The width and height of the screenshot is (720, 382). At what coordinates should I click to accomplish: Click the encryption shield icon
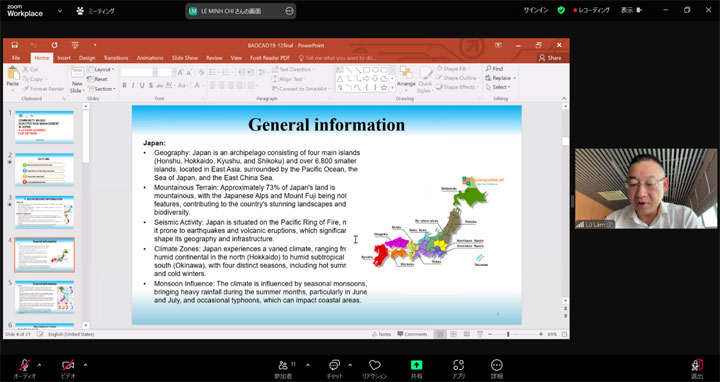point(561,10)
